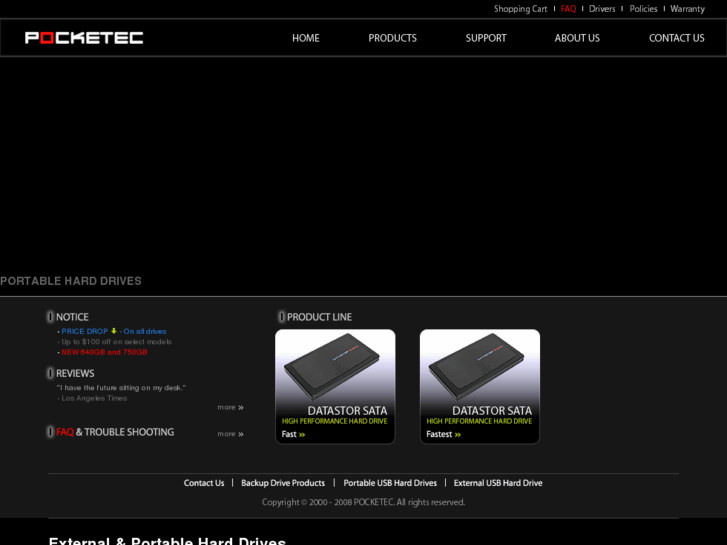Click the bullet marker beside REVIEWS
727x545 pixels.
50,373
